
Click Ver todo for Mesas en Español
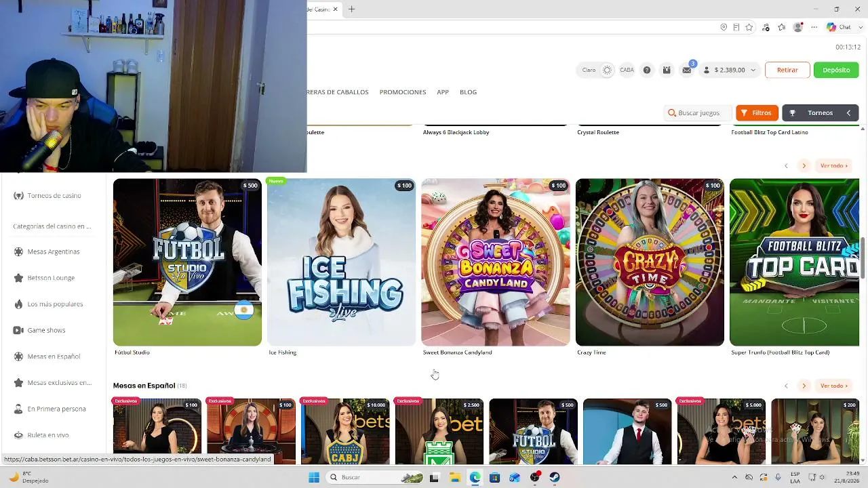pos(833,386)
